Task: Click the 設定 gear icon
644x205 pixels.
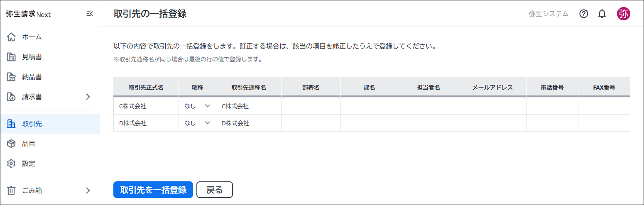Action: (x=12, y=164)
